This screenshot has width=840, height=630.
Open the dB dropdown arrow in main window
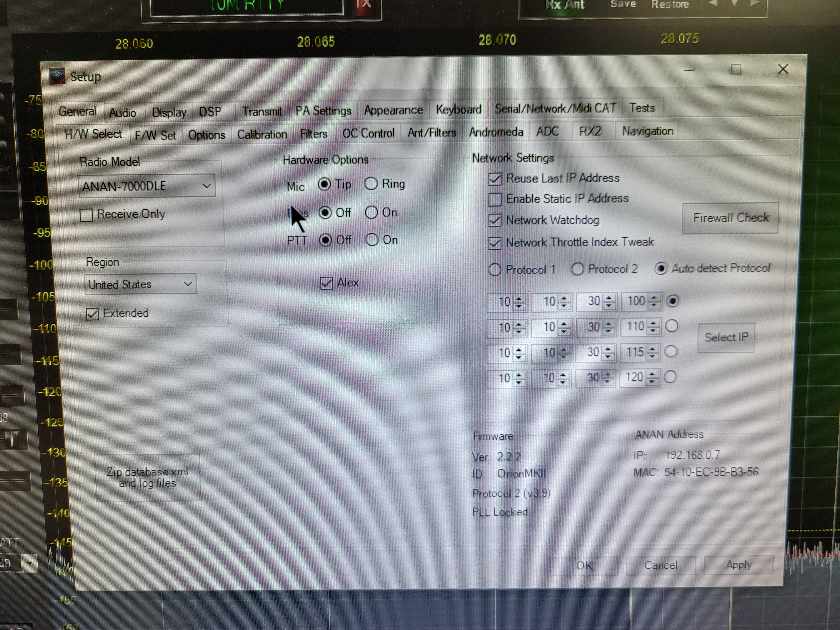tap(30, 563)
